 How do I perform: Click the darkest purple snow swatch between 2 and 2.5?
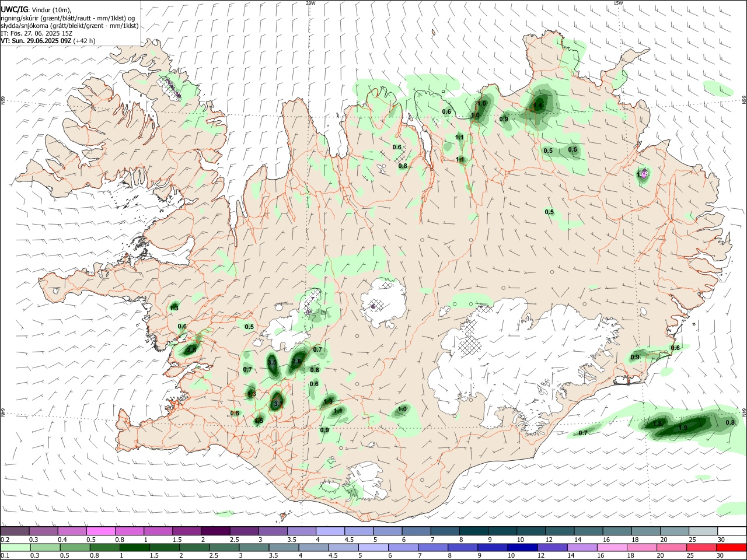[x=215, y=531]
